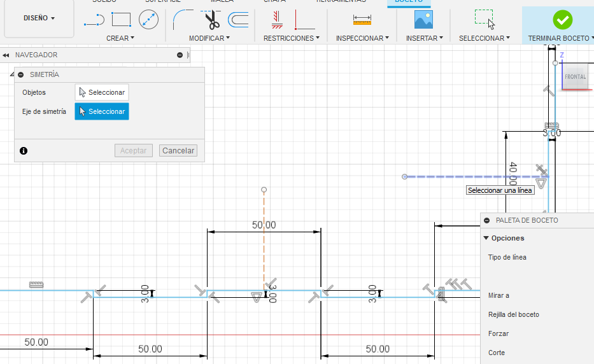Click the 40.00 vertical dimension value
594x364 pixels.
click(x=513, y=174)
